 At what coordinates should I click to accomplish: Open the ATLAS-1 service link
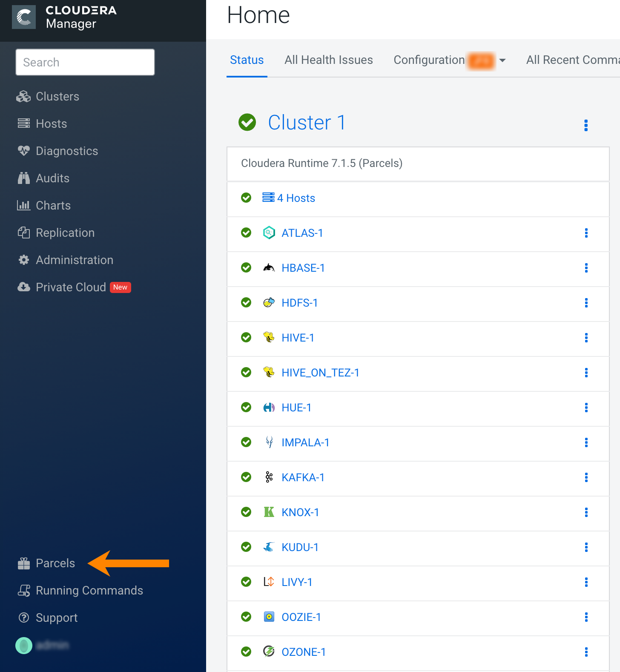(302, 233)
